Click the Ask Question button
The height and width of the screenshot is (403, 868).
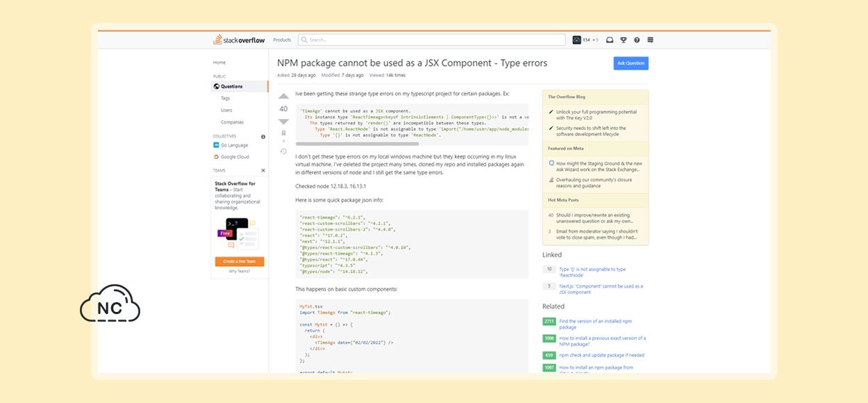(x=631, y=63)
